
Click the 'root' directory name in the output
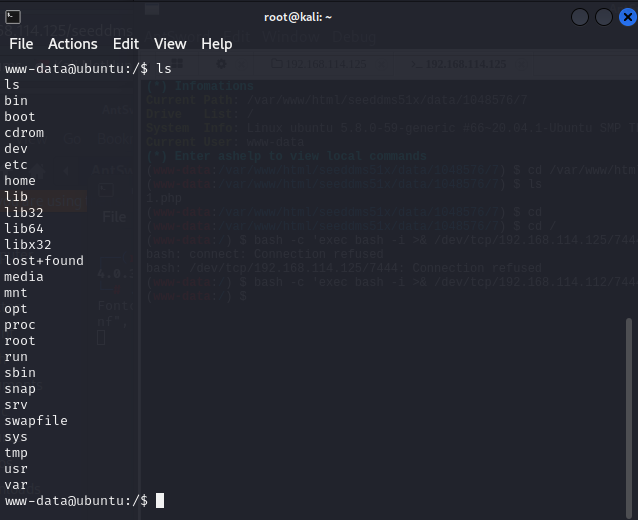pos(20,341)
